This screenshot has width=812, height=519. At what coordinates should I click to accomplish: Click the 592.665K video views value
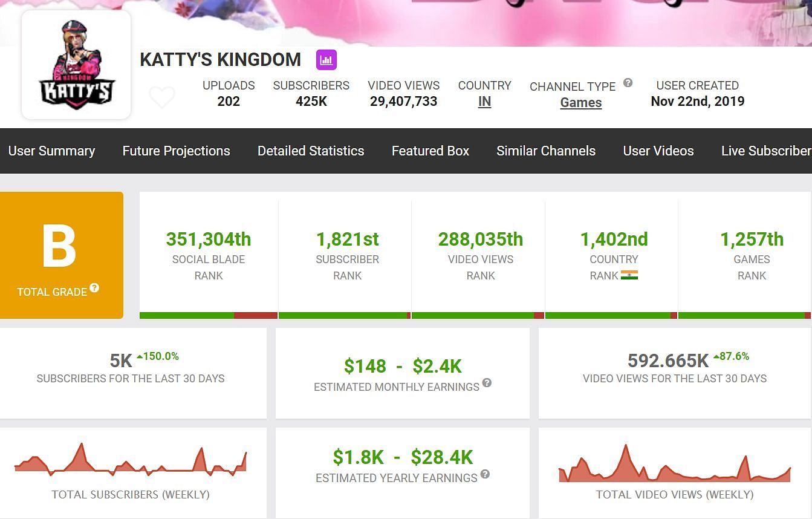668,361
